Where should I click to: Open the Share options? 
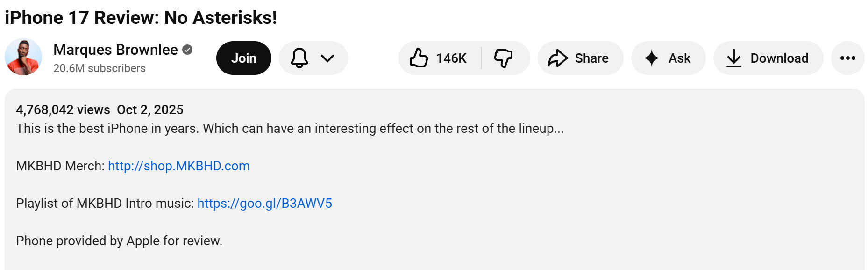coord(580,58)
